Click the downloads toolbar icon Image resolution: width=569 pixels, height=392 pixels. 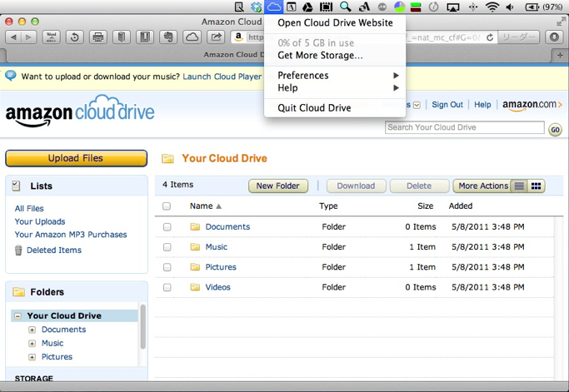coord(554,37)
